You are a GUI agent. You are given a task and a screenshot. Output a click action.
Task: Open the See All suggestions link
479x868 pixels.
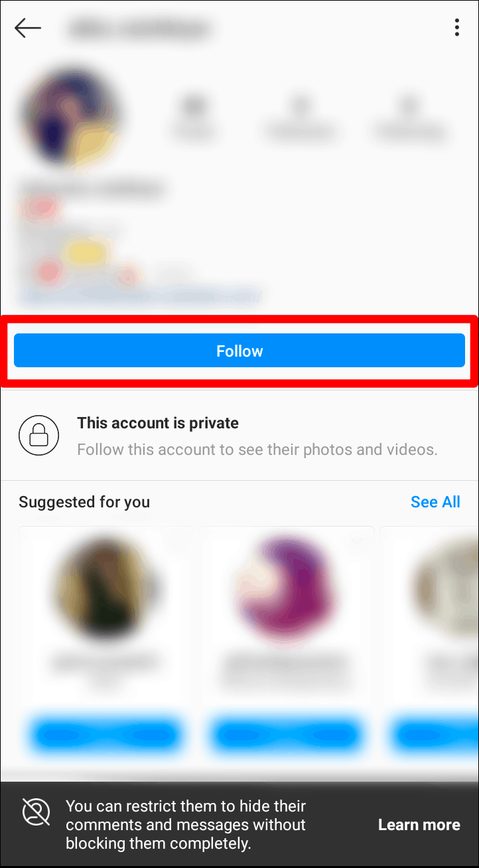435,502
